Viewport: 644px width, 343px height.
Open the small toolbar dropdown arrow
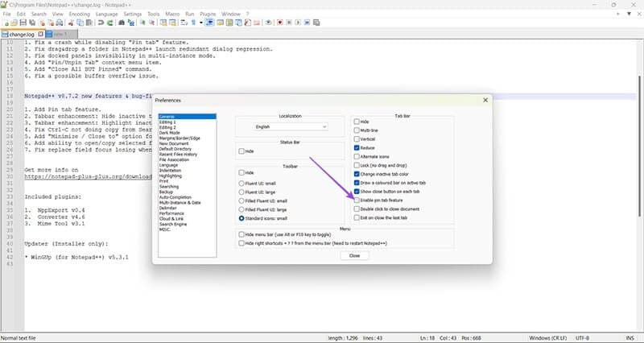pyautogui.click(x=200, y=23)
